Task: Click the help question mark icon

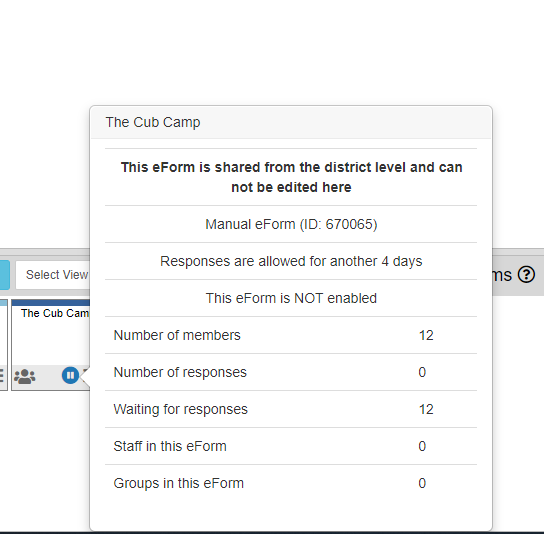Action: tap(526, 275)
